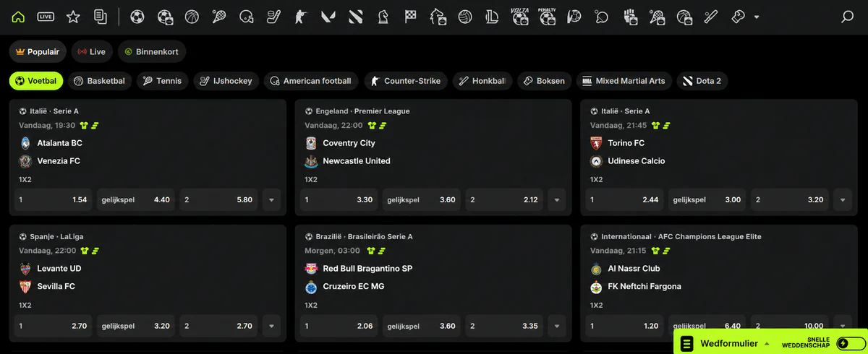Viewport: 868px width, 354px height.
Task: Open bet options dropdown for Levante UD match
Action: coord(271,326)
